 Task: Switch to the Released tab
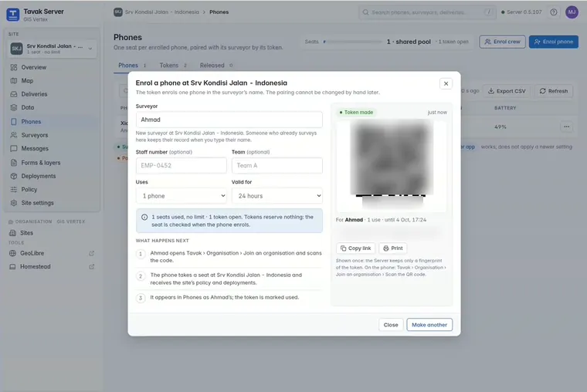[x=216, y=66]
